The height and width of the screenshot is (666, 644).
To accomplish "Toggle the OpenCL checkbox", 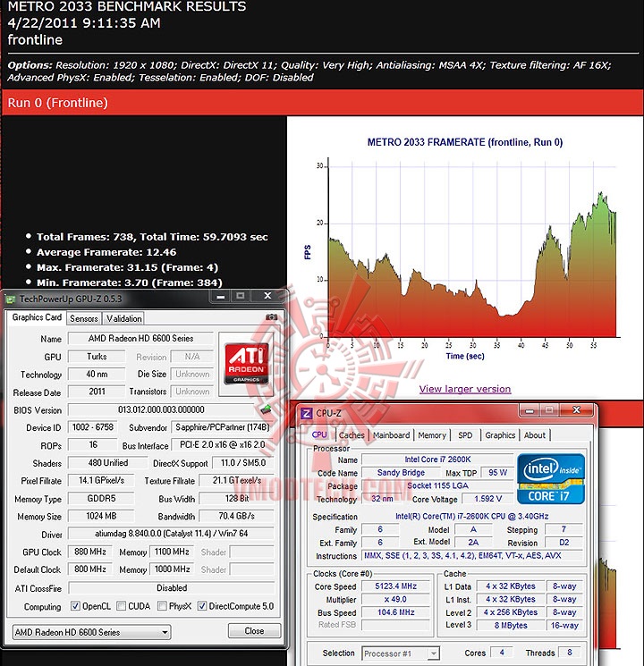I will point(75,606).
